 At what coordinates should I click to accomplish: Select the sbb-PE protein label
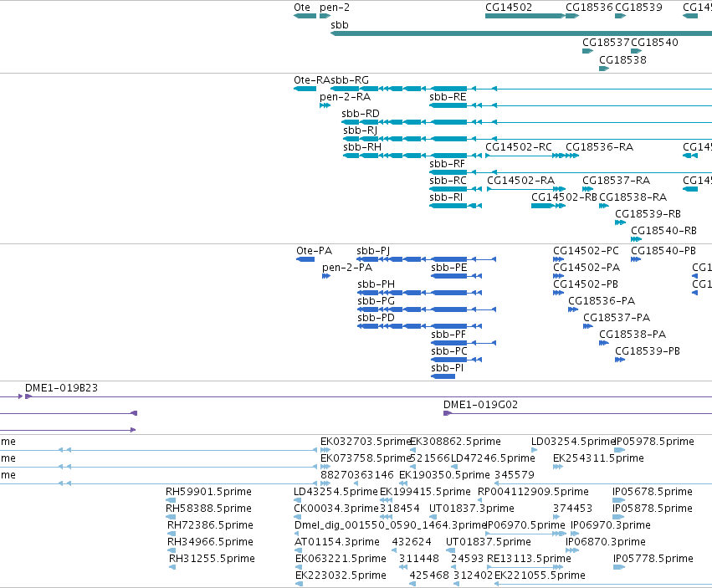(x=449, y=268)
